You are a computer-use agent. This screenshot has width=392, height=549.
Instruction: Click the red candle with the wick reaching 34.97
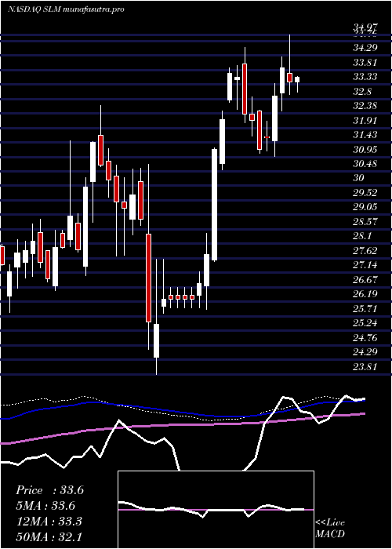290,78
